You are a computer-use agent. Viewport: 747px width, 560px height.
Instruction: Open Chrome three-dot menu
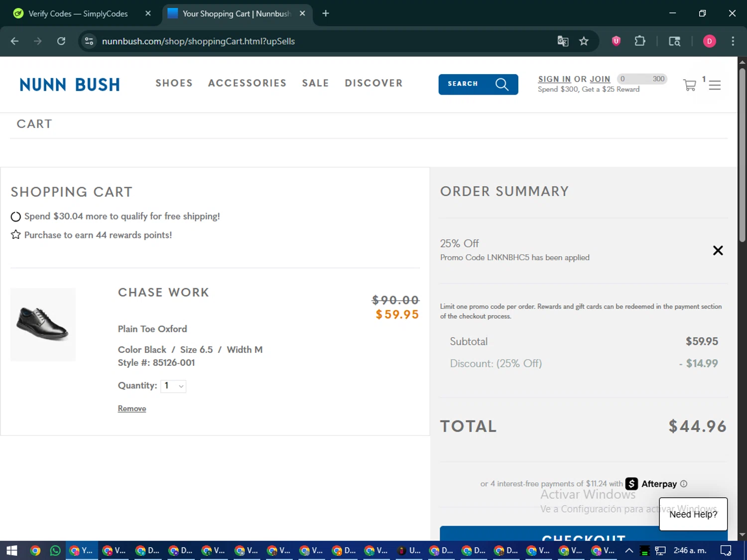tap(733, 41)
